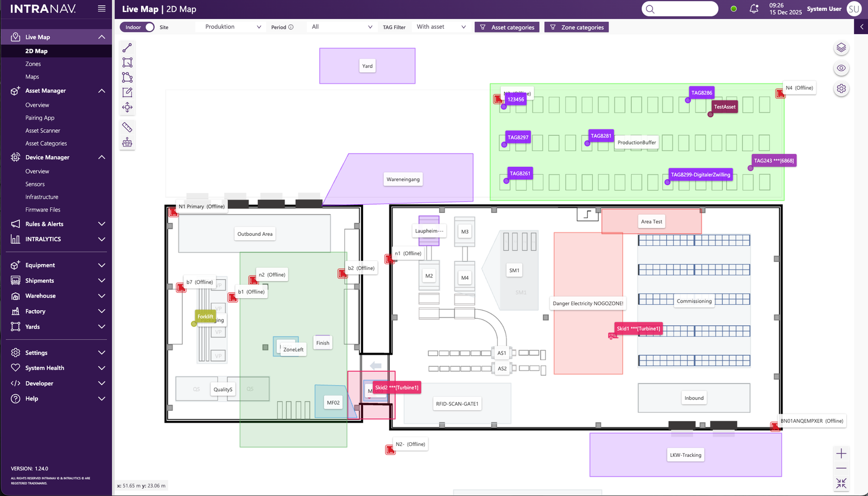Open Asset Scanner in sidebar
The width and height of the screenshot is (868, 496).
pos(43,131)
